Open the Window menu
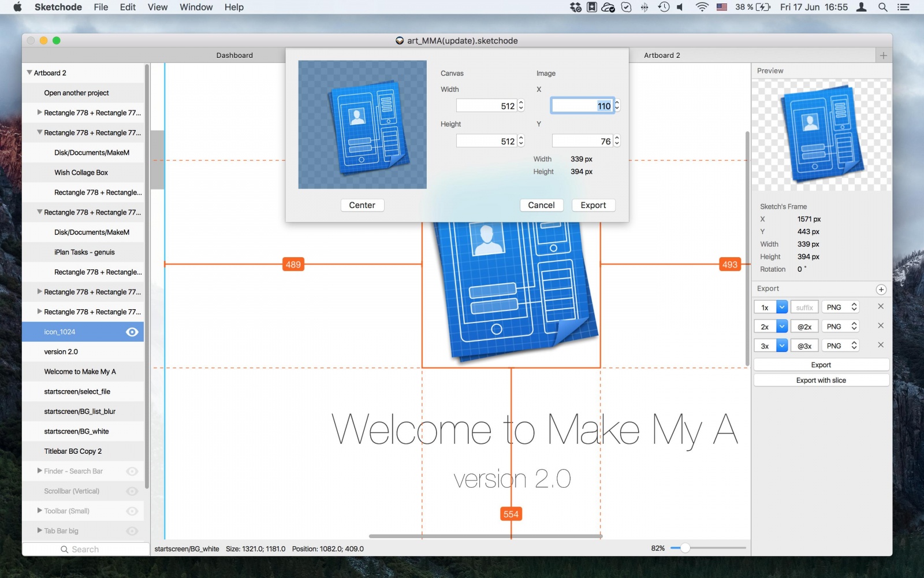The width and height of the screenshot is (924, 578). point(196,7)
